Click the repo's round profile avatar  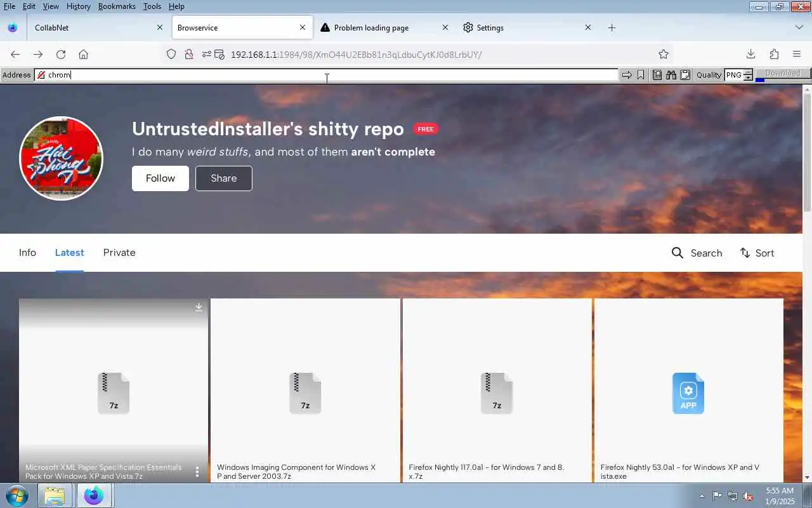(61, 158)
